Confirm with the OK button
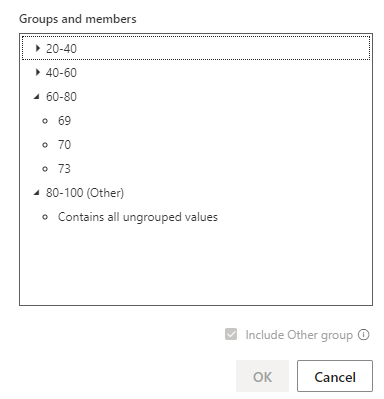Image resolution: width=384 pixels, height=399 pixels. pos(262,376)
